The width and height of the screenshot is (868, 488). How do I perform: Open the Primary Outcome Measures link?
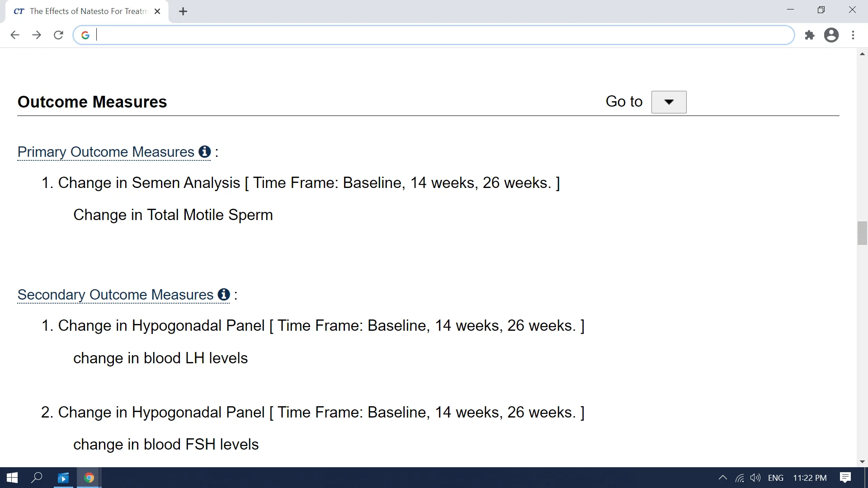tap(106, 152)
